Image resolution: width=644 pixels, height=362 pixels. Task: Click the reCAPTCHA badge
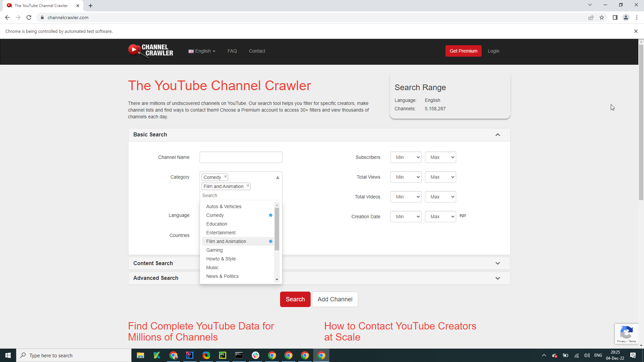click(626, 334)
